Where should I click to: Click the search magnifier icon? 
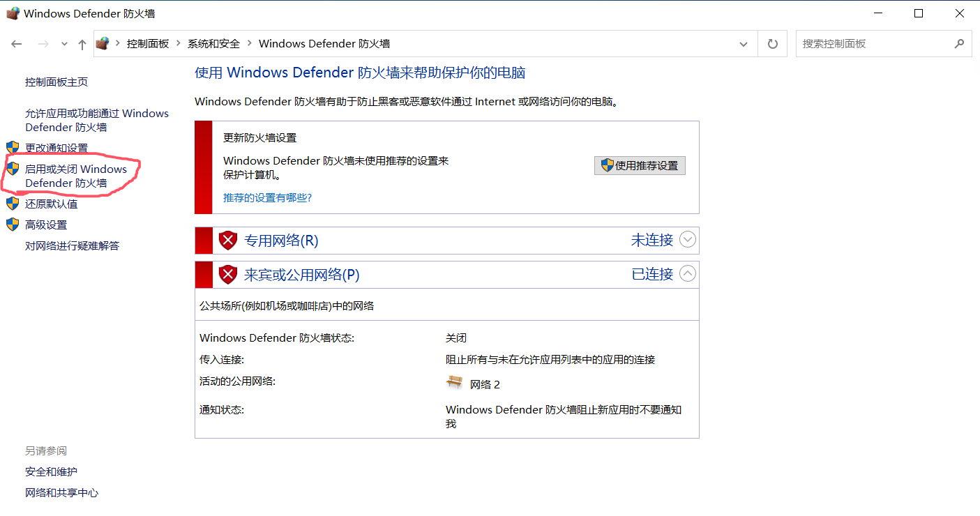coord(960,43)
